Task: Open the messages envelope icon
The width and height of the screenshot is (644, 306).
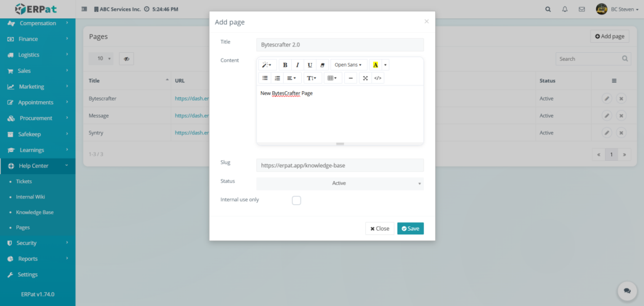Action: (582, 9)
